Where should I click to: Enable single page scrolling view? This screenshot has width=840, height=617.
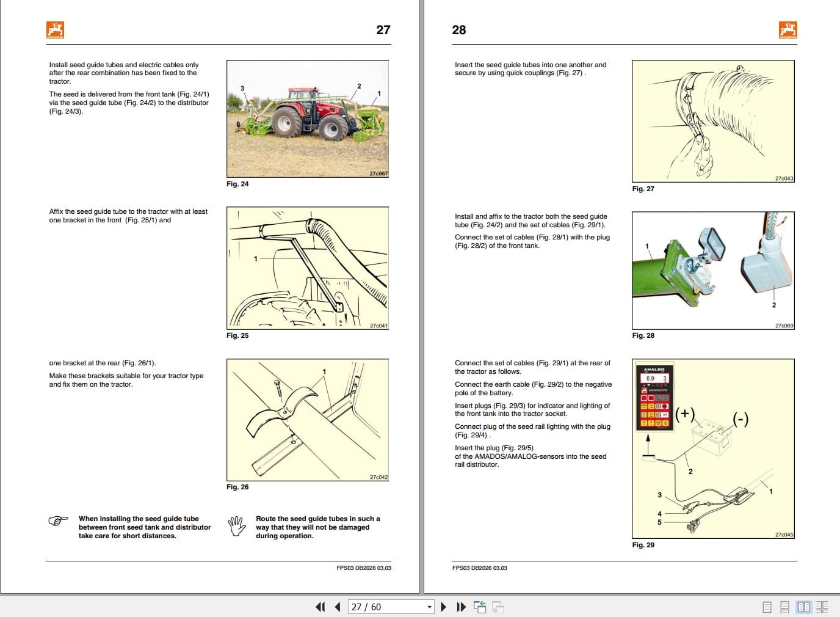[785, 607]
